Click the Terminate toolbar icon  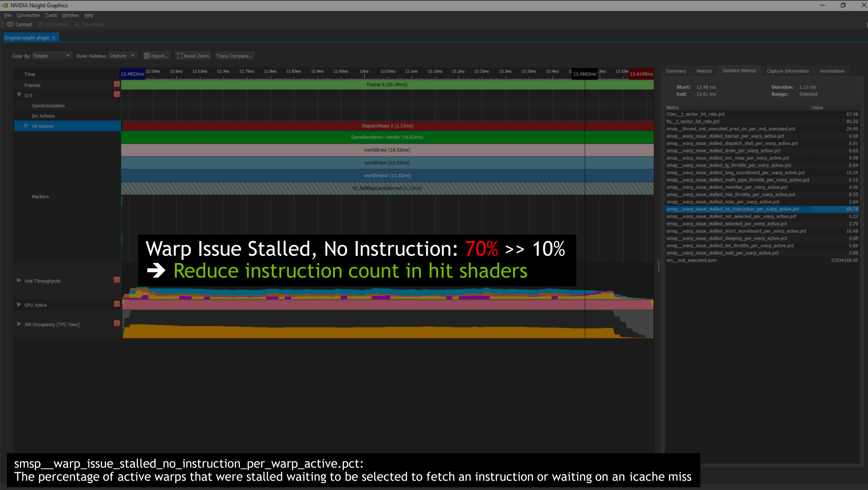click(77, 24)
